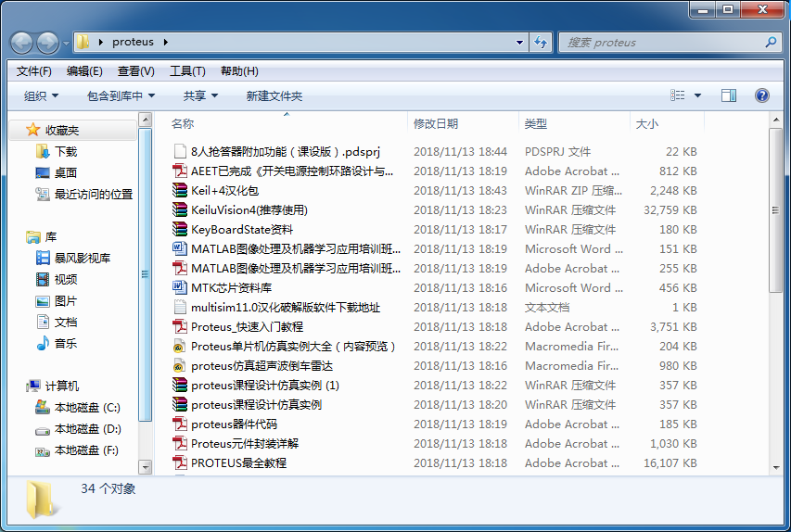
Task: Click text file icon of multisim11.0汉化破解版
Action: 180,307
